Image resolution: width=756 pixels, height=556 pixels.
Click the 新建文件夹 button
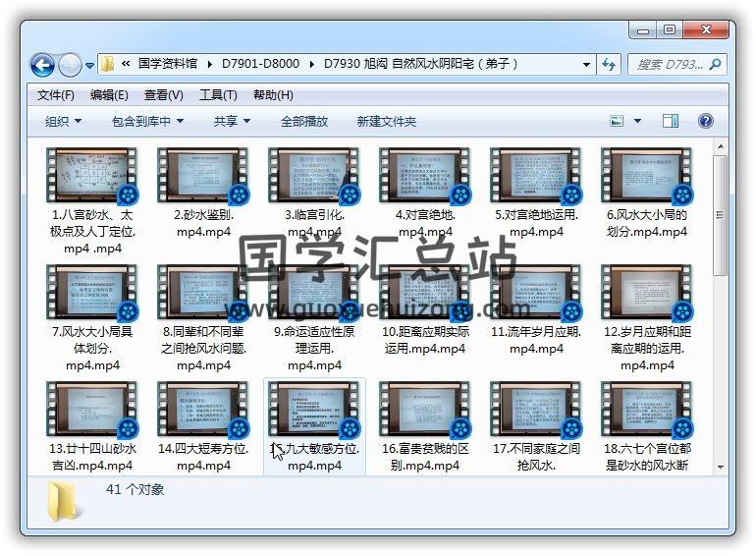[x=386, y=121]
